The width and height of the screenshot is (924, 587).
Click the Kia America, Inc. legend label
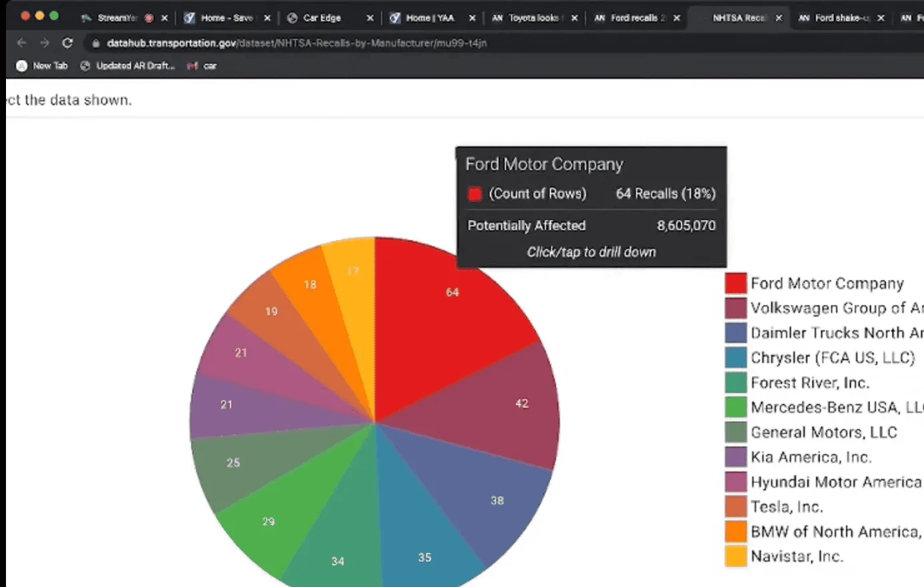[811, 457]
